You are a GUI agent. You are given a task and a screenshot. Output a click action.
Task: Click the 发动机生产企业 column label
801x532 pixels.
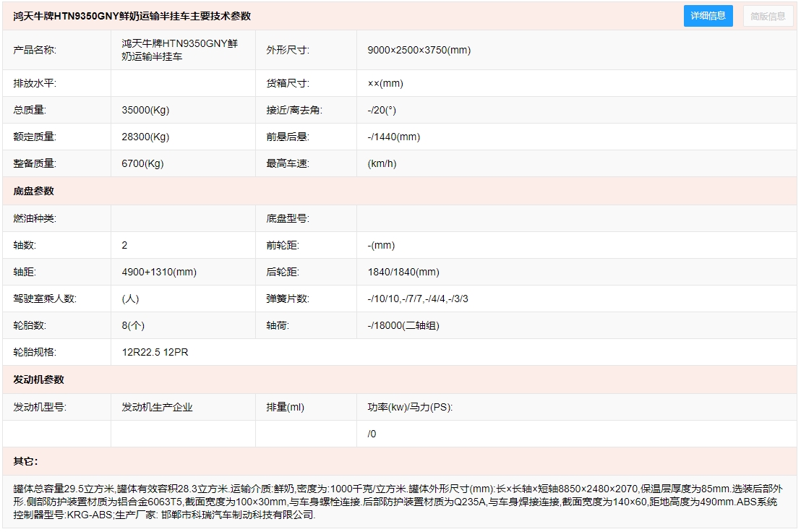click(x=158, y=408)
